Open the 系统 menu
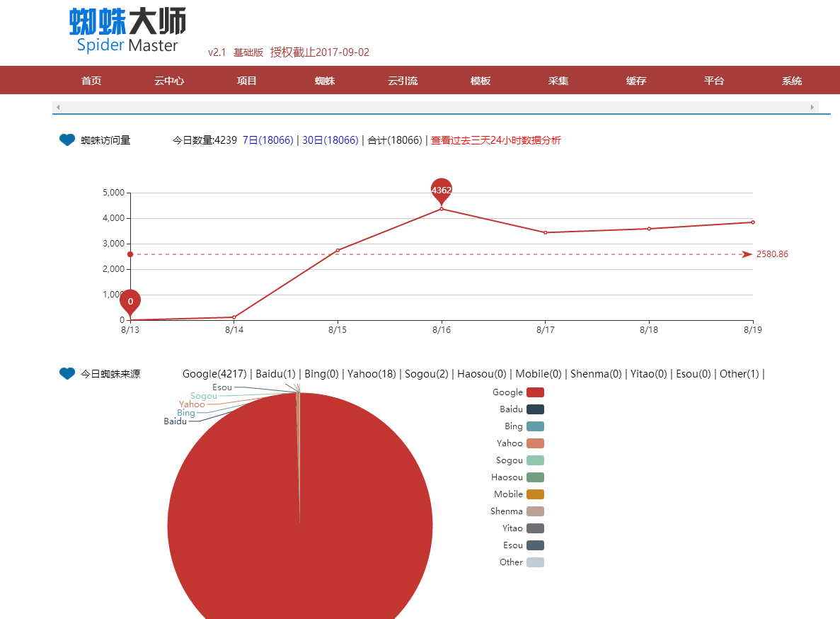 pyautogui.click(x=792, y=81)
